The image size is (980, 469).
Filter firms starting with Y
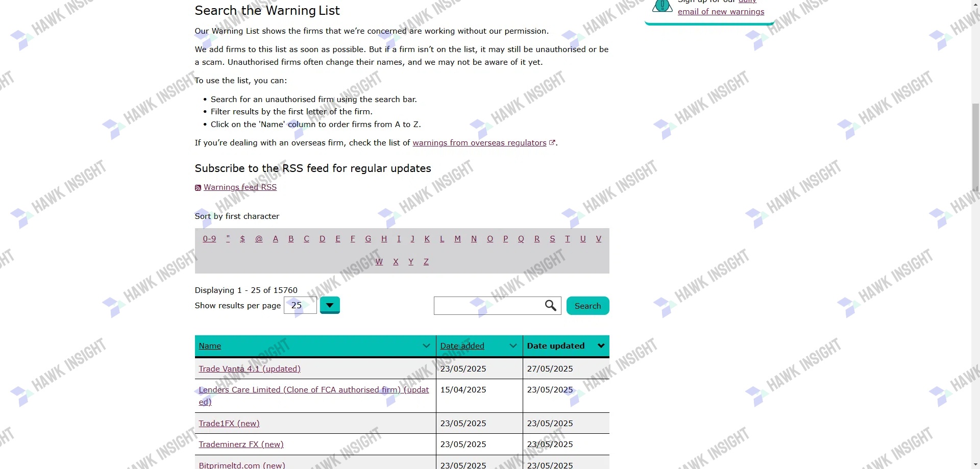click(411, 261)
